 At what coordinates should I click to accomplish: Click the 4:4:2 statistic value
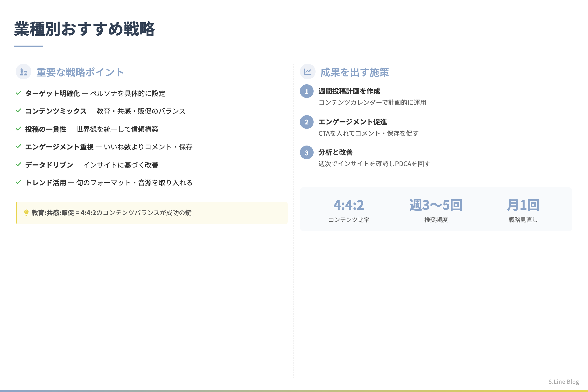(349, 205)
